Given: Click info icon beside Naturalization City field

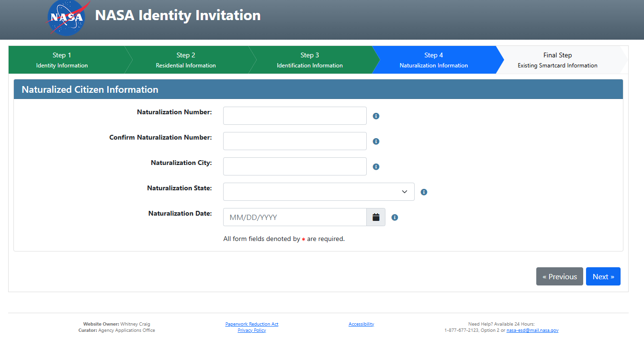Looking at the screenshot, I should (376, 167).
